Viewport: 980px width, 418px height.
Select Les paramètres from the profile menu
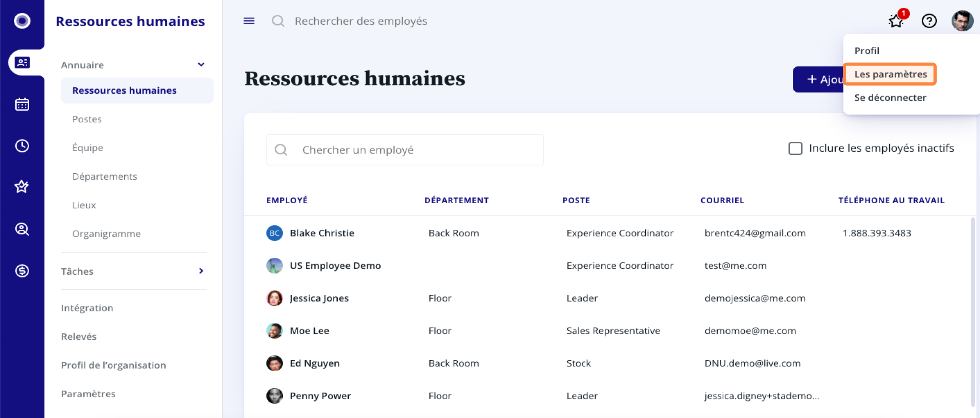click(890, 74)
